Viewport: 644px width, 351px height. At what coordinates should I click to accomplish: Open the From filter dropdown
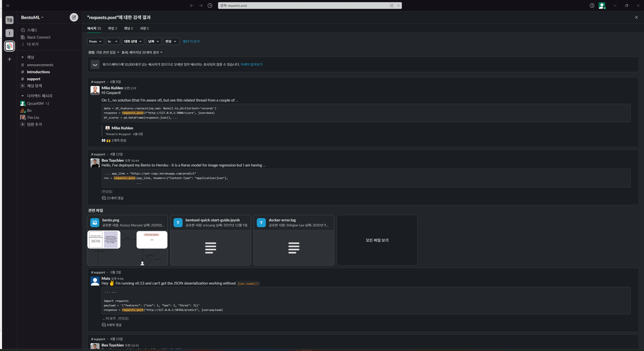click(x=95, y=41)
